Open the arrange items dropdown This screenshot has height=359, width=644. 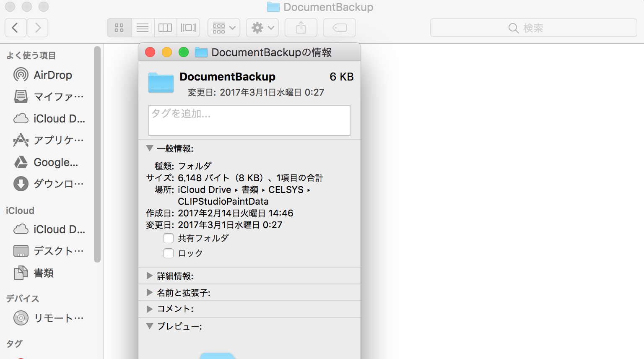click(224, 28)
